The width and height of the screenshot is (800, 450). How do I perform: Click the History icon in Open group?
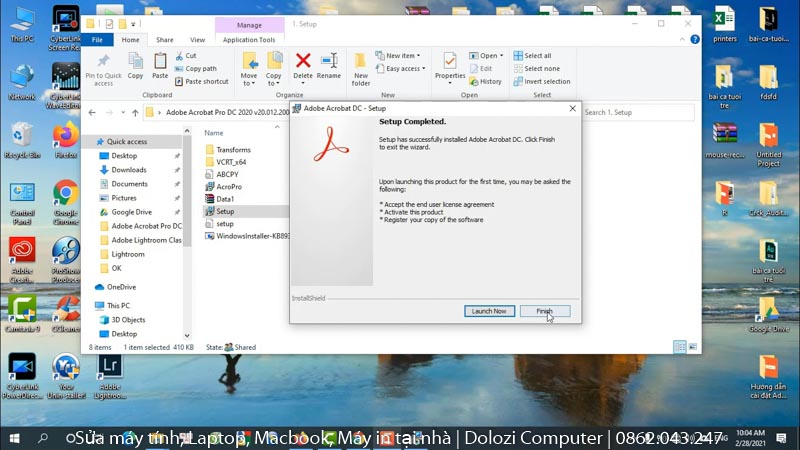pos(486,82)
